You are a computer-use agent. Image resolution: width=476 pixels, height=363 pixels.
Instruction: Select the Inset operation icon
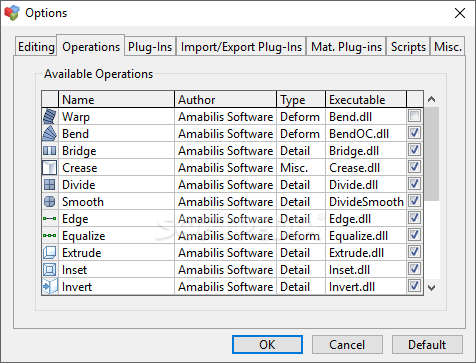[x=50, y=269]
